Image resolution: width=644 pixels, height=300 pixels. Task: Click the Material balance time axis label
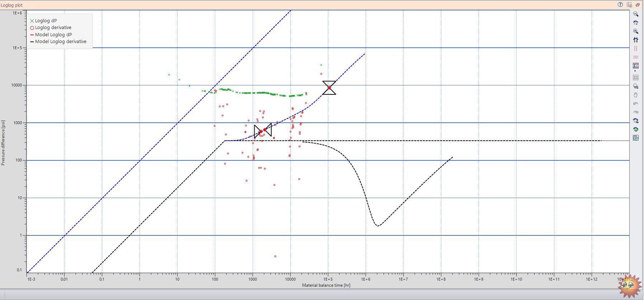coord(326,285)
